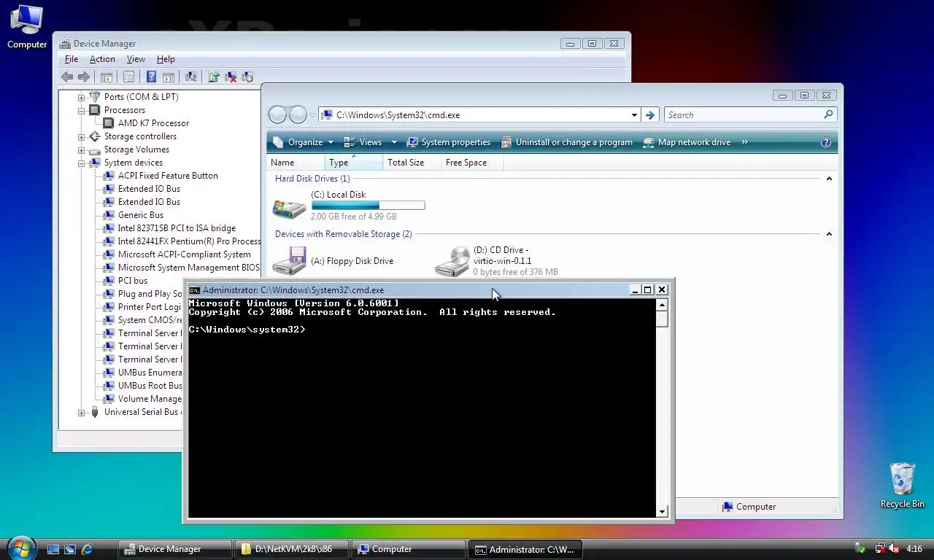Open Explorer address bar dropdown arrow
The width and height of the screenshot is (934, 560).
634,115
